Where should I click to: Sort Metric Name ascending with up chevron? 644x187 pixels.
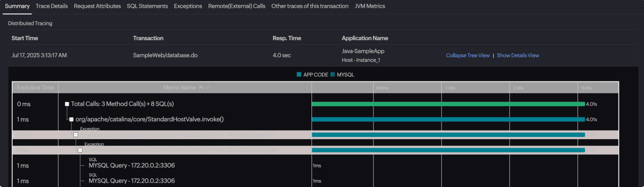(x=201, y=87)
